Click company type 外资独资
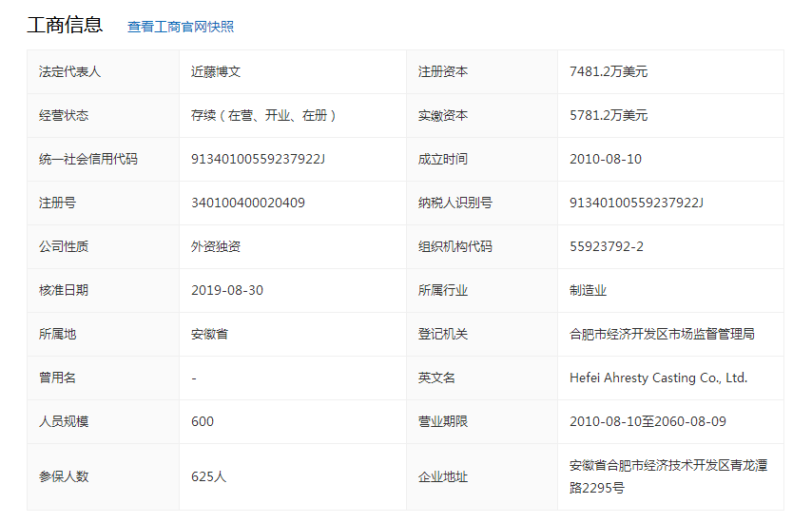Viewport: 812px width, 523px height. point(216,246)
